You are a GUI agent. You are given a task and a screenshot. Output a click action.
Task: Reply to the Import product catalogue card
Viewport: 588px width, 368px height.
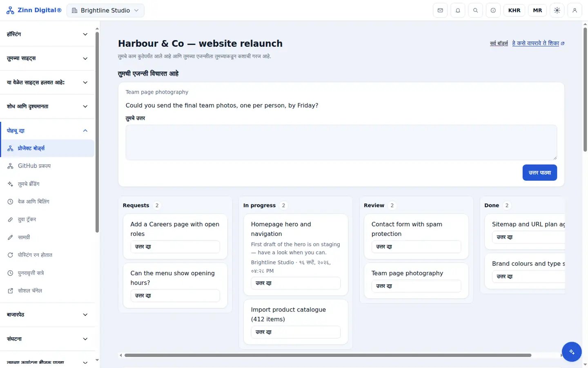(x=296, y=332)
